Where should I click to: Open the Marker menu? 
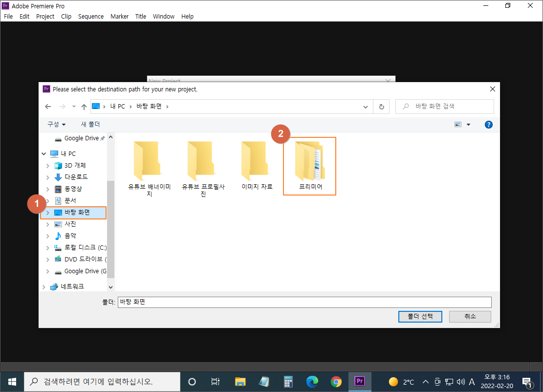119,16
